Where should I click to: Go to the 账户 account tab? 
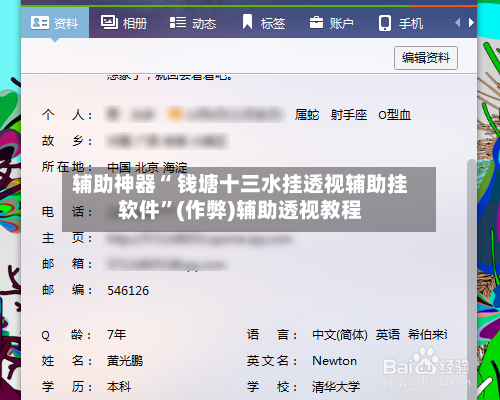(331, 23)
